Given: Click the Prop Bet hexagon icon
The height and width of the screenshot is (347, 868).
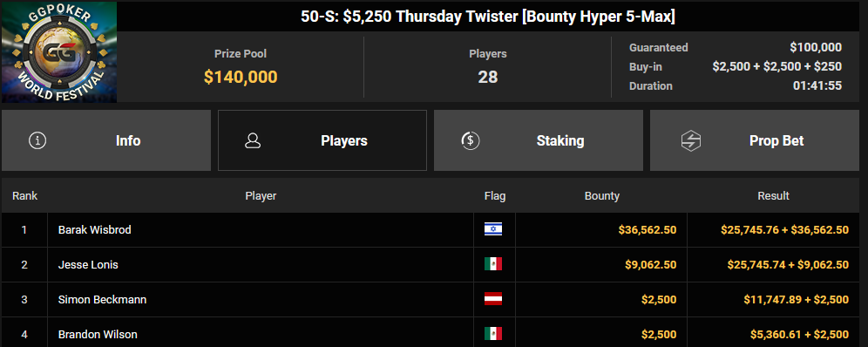Looking at the screenshot, I should [x=691, y=140].
